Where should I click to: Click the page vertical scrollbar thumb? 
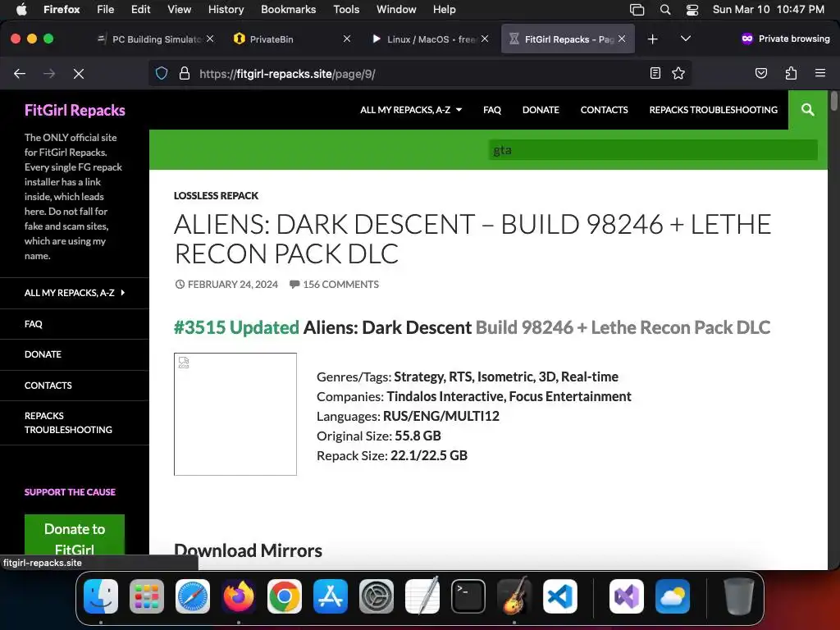coord(833,101)
